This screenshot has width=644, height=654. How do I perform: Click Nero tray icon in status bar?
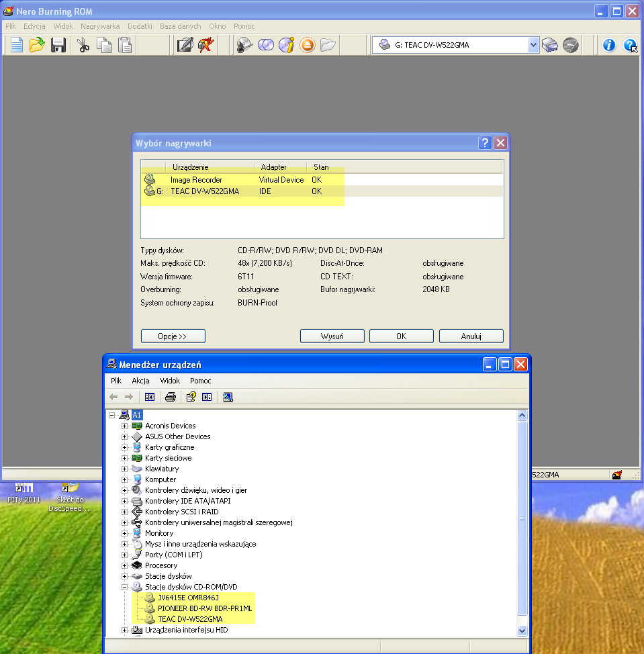tap(617, 475)
